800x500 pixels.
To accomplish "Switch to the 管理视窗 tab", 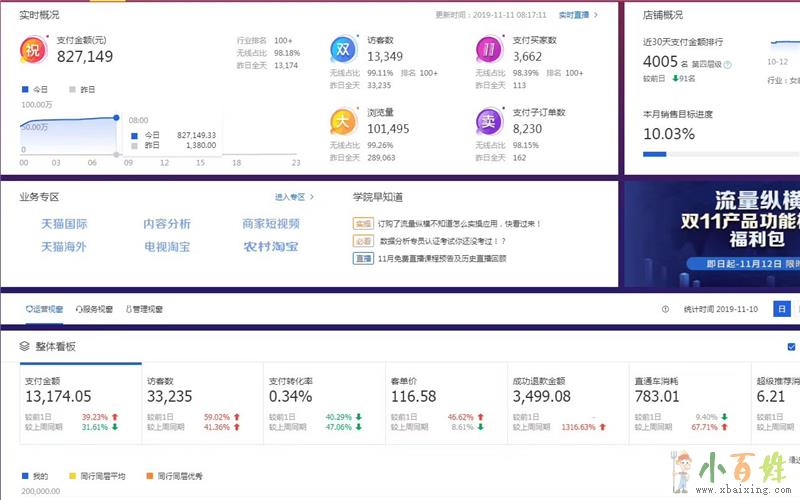I will (x=144, y=310).
